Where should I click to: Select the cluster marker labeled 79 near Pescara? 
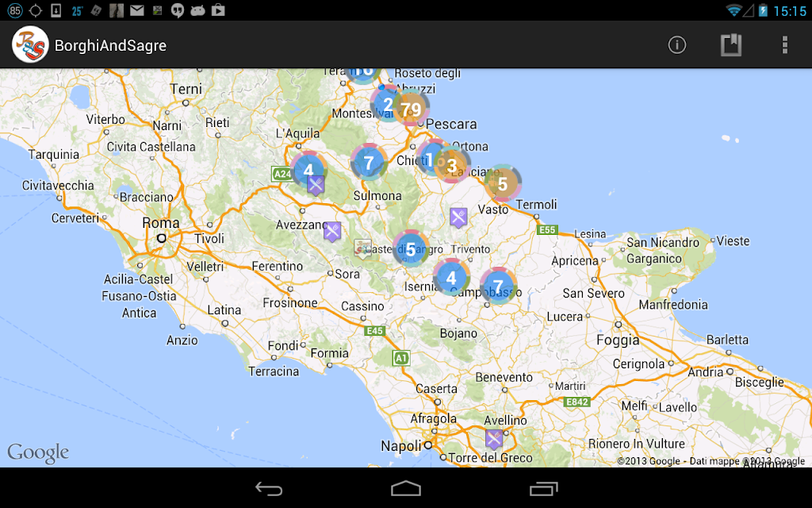click(411, 109)
